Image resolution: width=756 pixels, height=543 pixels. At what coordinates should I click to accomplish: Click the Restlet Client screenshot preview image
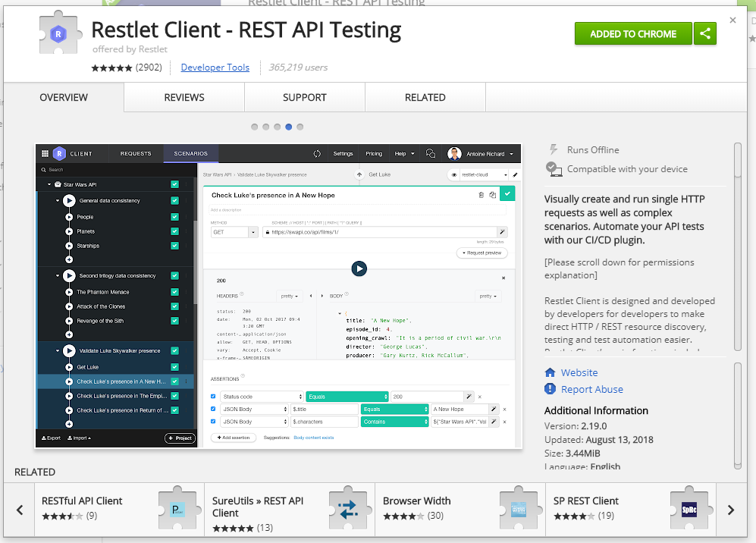278,296
